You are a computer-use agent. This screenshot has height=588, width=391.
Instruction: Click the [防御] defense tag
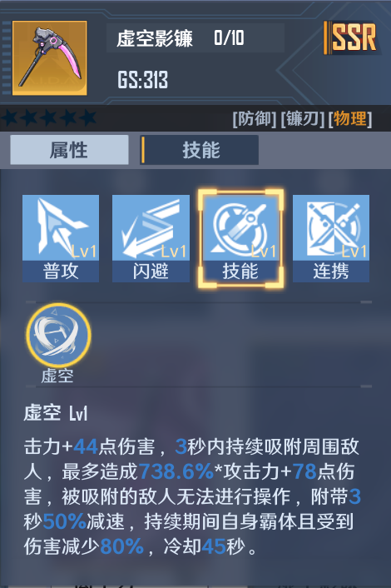(255, 119)
